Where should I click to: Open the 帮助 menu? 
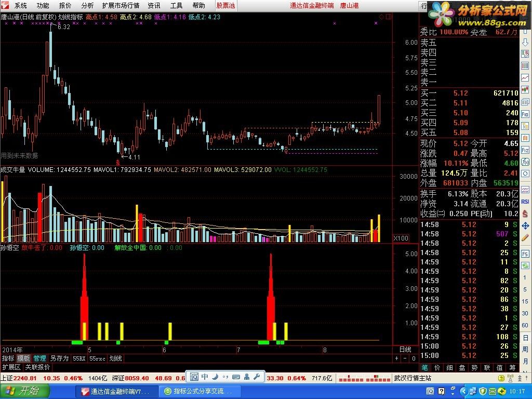pyautogui.click(x=198, y=5)
